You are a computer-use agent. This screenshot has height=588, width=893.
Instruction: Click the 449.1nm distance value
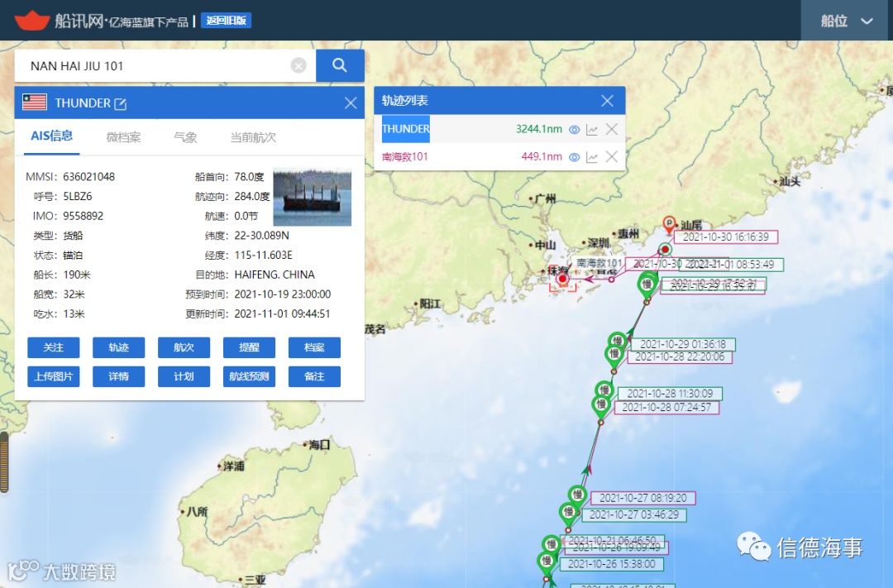tap(542, 156)
